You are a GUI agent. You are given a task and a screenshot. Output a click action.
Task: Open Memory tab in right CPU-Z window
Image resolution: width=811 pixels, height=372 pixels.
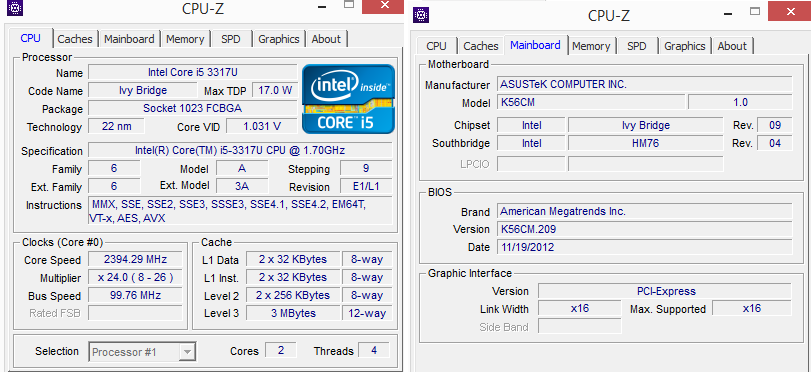coord(591,46)
